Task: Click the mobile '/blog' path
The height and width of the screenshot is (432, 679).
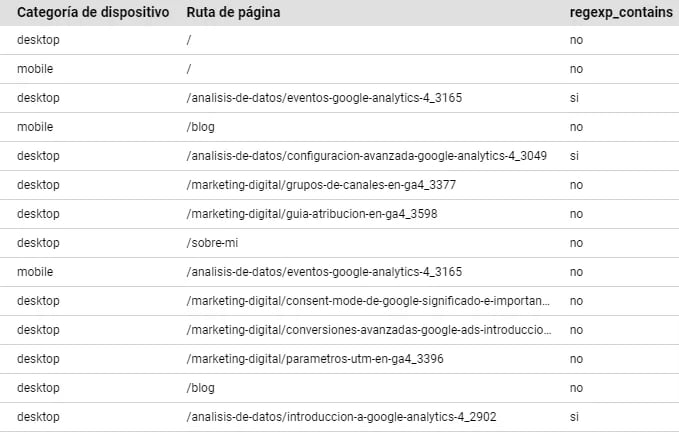Action: (x=200, y=127)
